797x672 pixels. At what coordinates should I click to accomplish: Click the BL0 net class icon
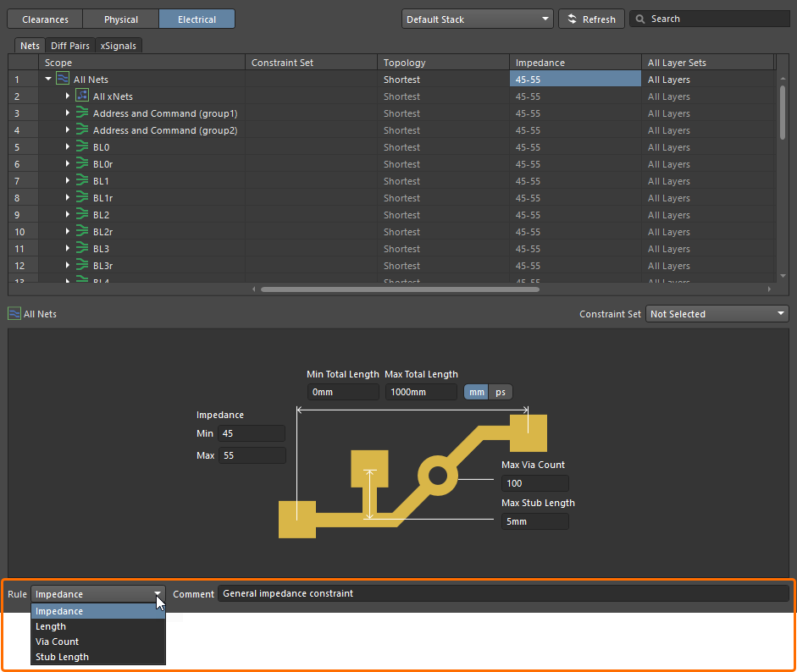[82, 147]
